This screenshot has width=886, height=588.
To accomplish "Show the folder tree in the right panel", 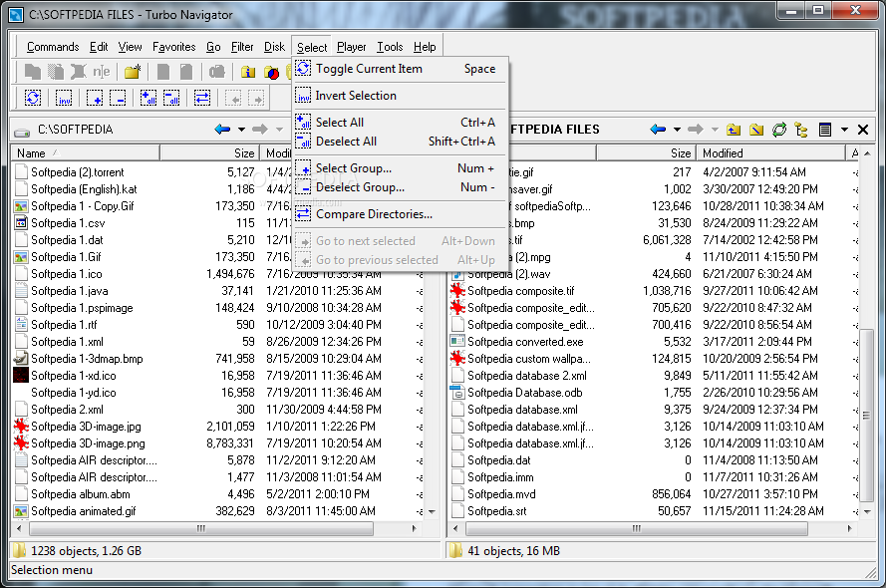I will point(800,130).
